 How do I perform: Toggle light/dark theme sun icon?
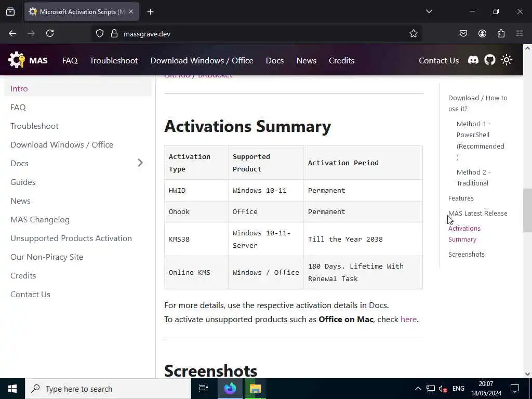[x=507, y=60]
